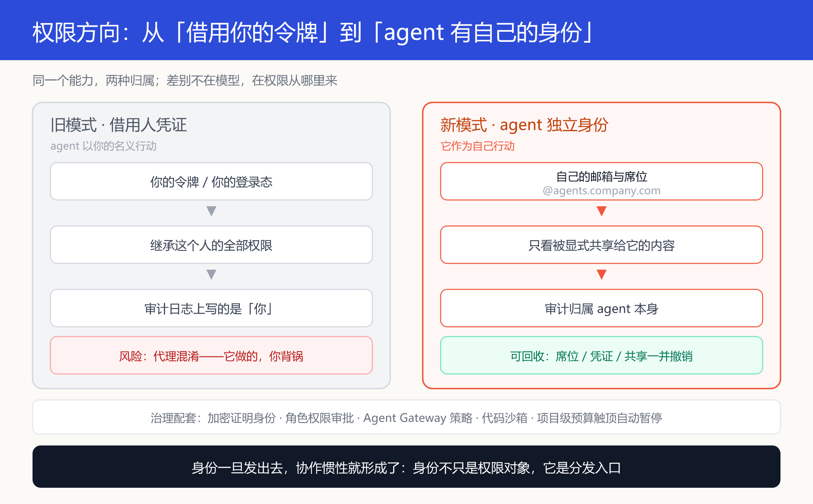This screenshot has height=504, width=813.
Task: Click the gray arrow below 继承这个人的全部权限
Action: [x=211, y=274]
